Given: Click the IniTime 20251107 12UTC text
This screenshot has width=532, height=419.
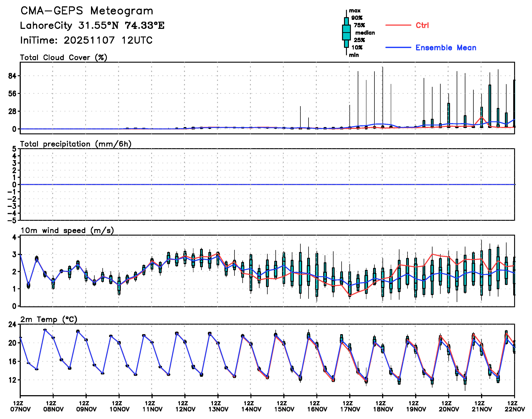Looking at the screenshot, I should pyautogui.click(x=86, y=40).
